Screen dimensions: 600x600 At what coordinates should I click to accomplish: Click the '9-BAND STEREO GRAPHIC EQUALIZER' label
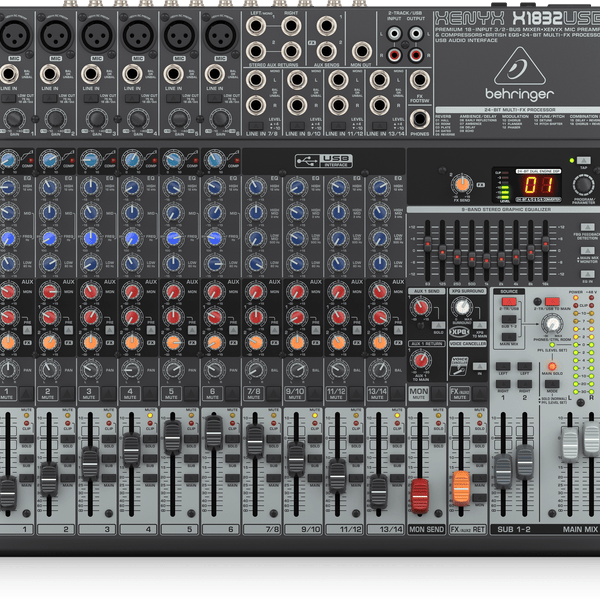tap(506, 210)
